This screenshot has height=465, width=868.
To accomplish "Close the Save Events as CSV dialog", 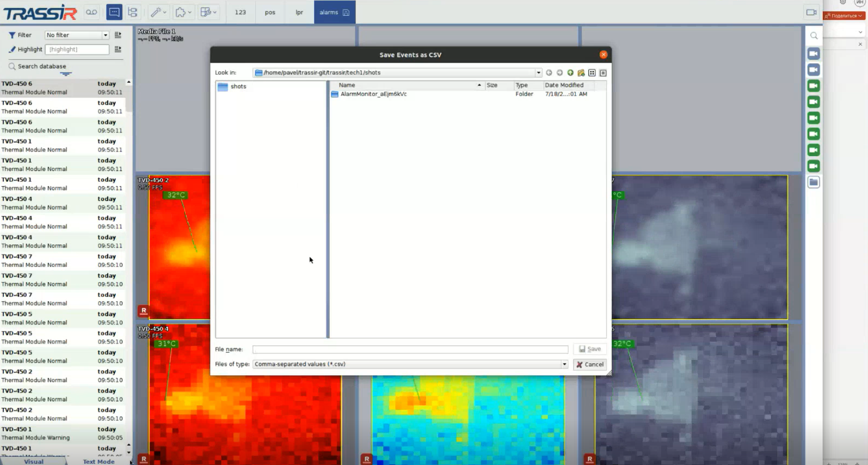I will [603, 54].
